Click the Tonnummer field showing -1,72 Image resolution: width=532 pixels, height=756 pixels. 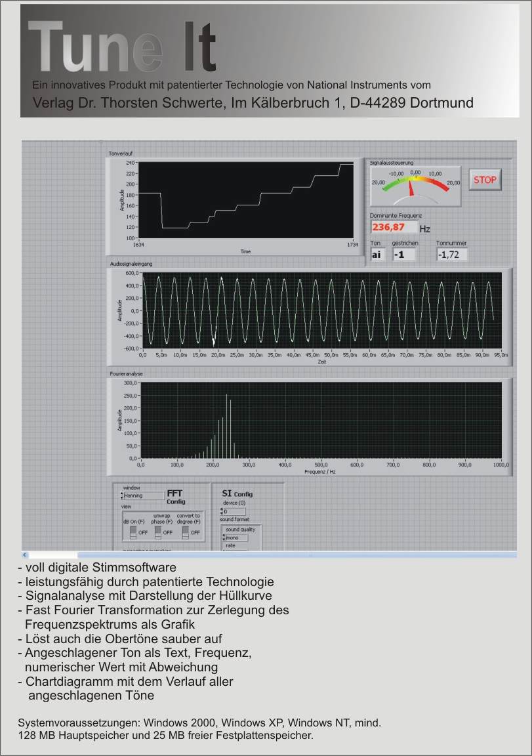[451, 255]
